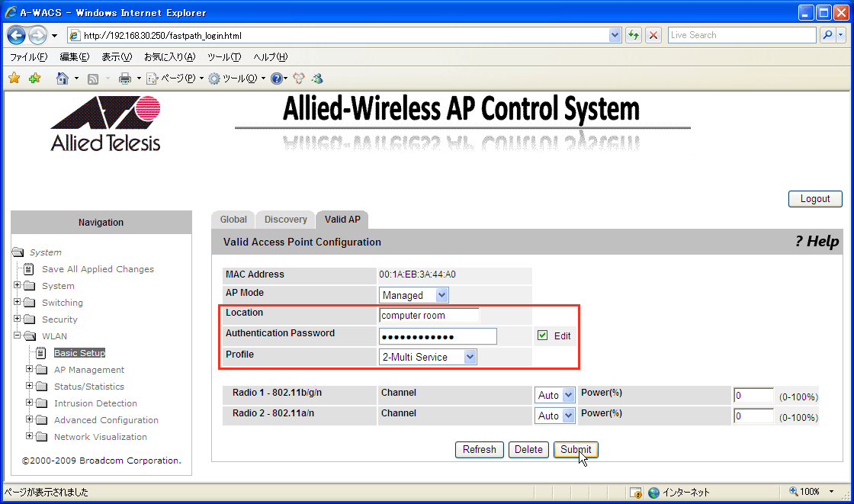Open the recent pages dropdown arrow
Viewport: 854px width, 504px height.
pyautogui.click(x=54, y=36)
